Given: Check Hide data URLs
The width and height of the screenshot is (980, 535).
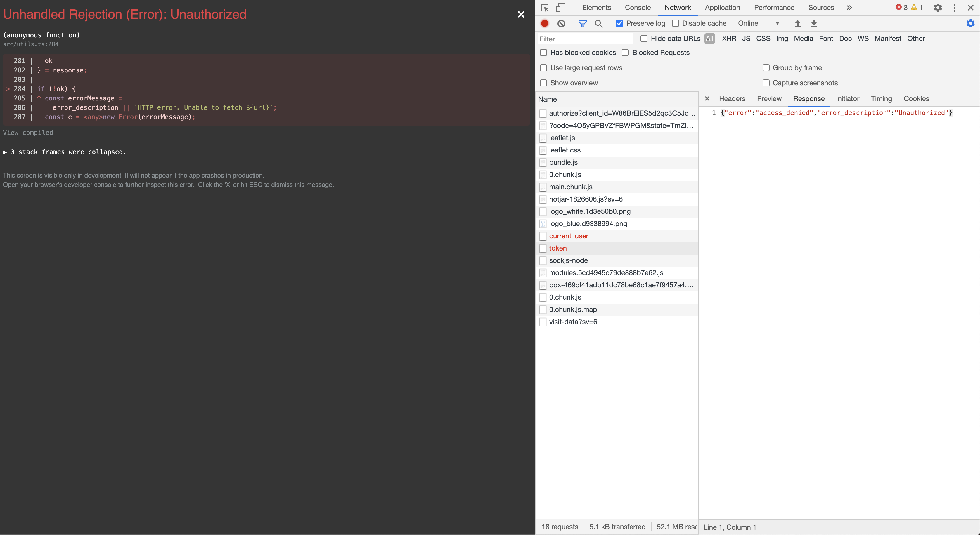Looking at the screenshot, I should [x=644, y=39].
